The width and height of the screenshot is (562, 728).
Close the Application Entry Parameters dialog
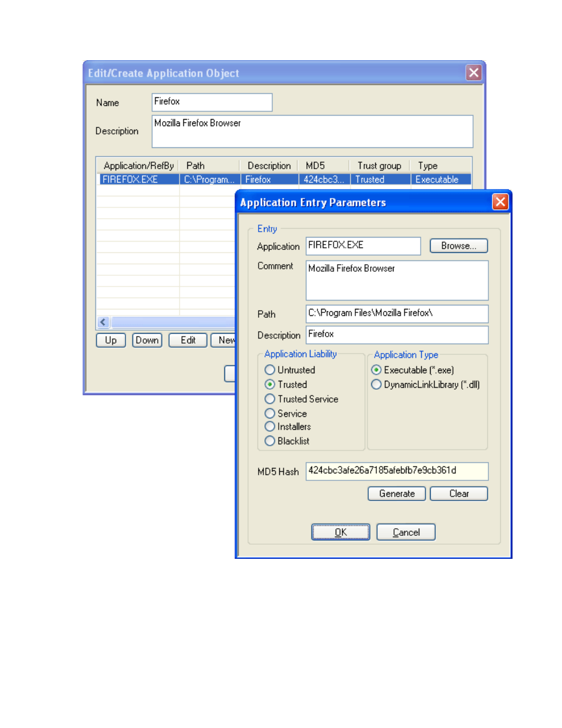(x=500, y=202)
